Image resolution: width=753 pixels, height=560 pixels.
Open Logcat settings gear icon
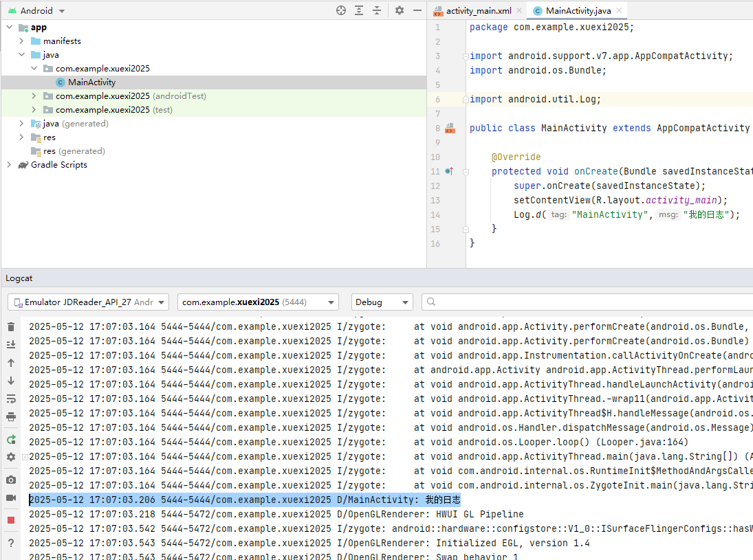coord(11,457)
